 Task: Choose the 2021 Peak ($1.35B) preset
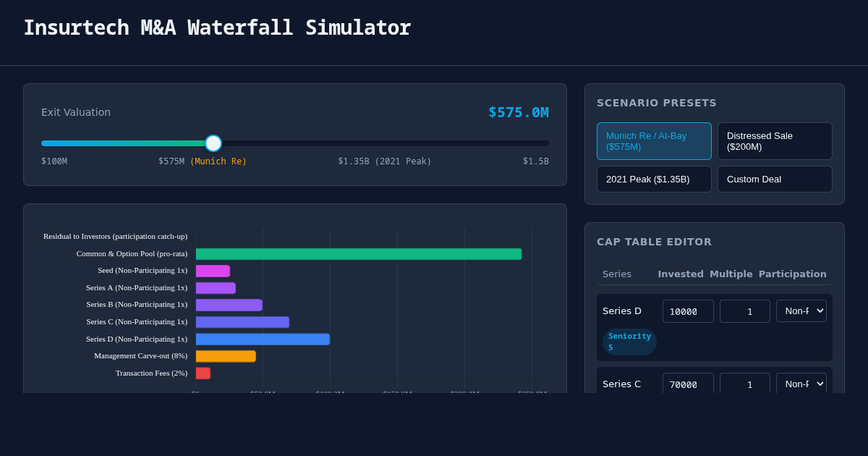(x=654, y=179)
